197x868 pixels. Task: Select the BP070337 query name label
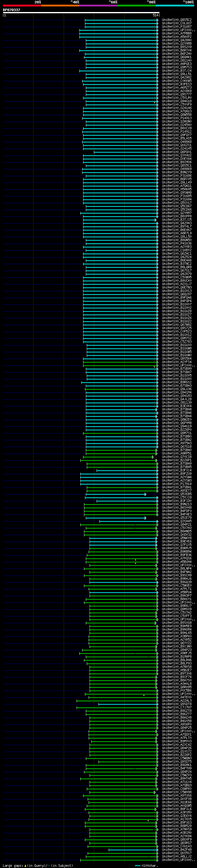click(11, 10)
